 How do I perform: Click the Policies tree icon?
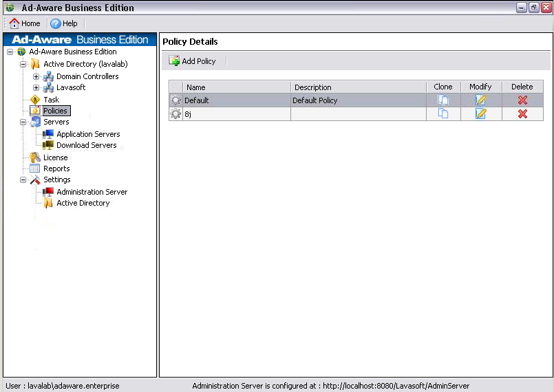click(35, 111)
